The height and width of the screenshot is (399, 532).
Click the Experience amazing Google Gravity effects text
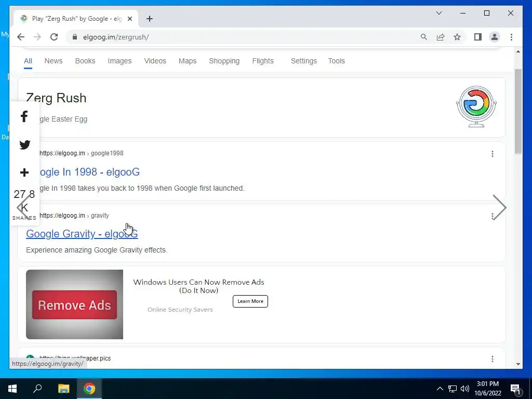point(97,250)
